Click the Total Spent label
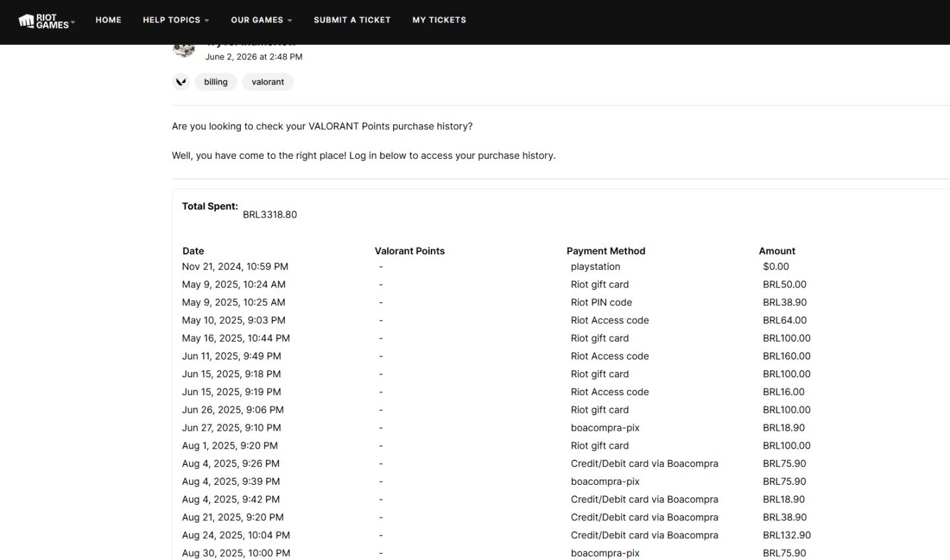The width and height of the screenshot is (950, 560). tap(210, 206)
